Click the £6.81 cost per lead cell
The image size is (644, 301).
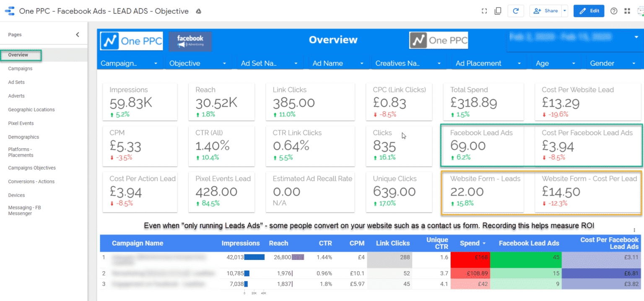(x=601, y=273)
